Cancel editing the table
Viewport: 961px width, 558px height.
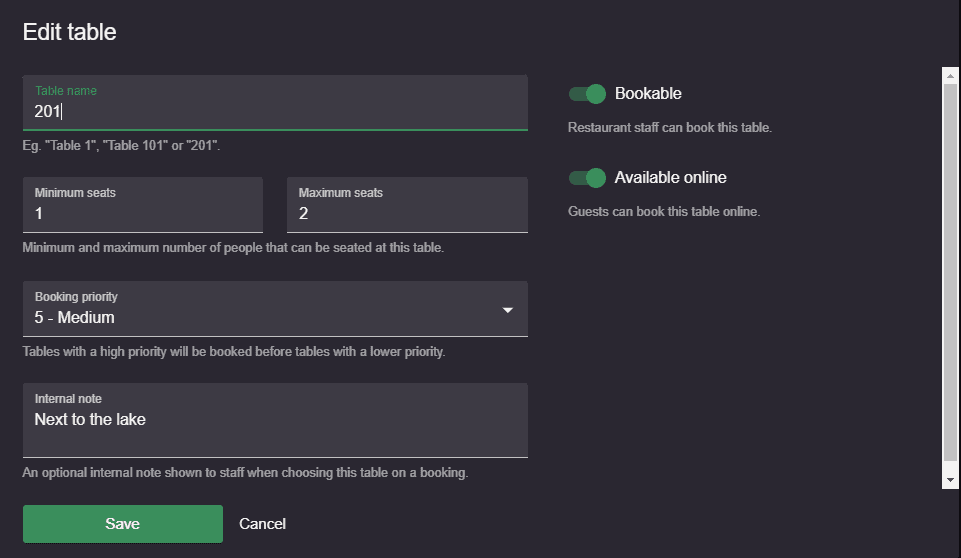click(262, 524)
